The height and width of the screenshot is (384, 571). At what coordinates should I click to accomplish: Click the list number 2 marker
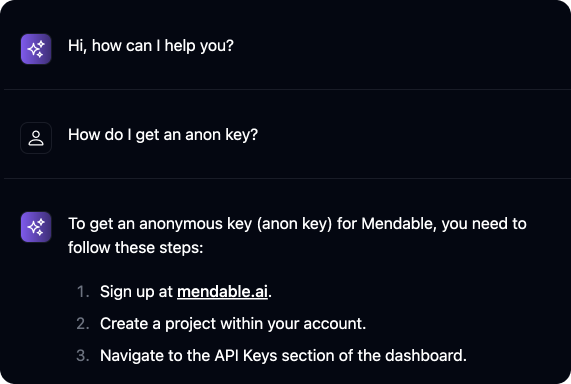(x=83, y=324)
